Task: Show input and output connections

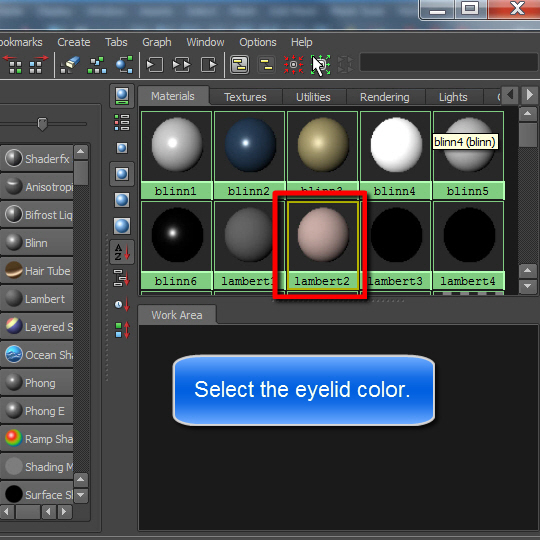Action: (x=181, y=65)
